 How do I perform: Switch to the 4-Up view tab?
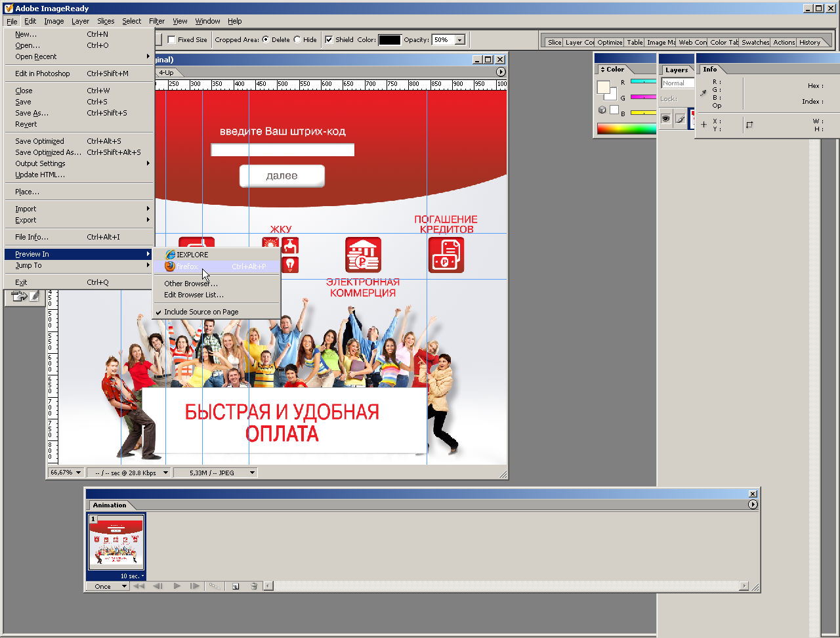pyautogui.click(x=166, y=73)
